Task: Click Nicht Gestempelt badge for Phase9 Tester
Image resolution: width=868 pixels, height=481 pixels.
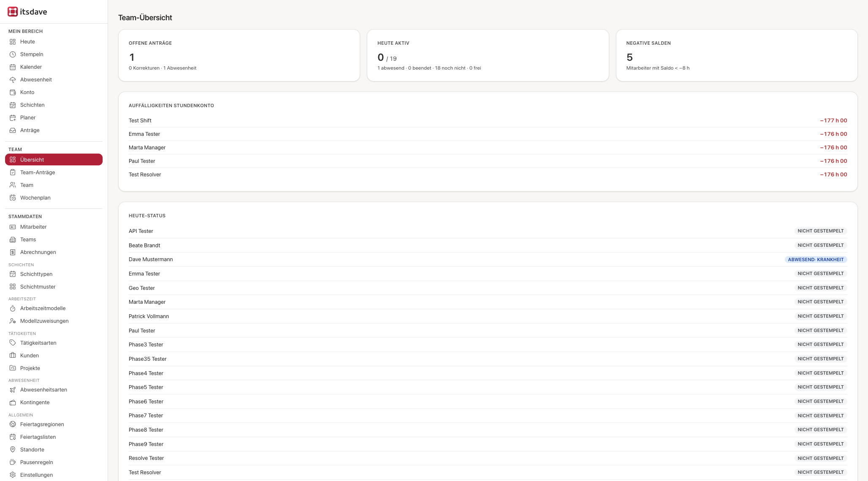Action: [x=820, y=444]
